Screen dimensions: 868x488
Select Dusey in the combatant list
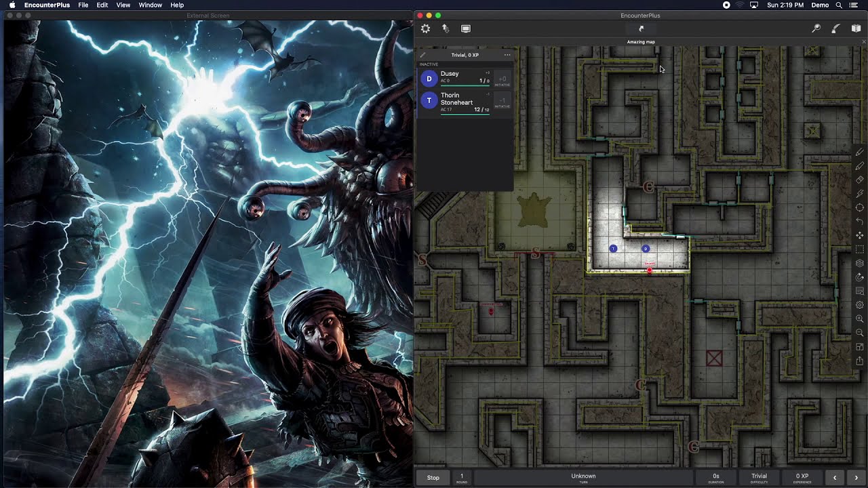click(465, 78)
